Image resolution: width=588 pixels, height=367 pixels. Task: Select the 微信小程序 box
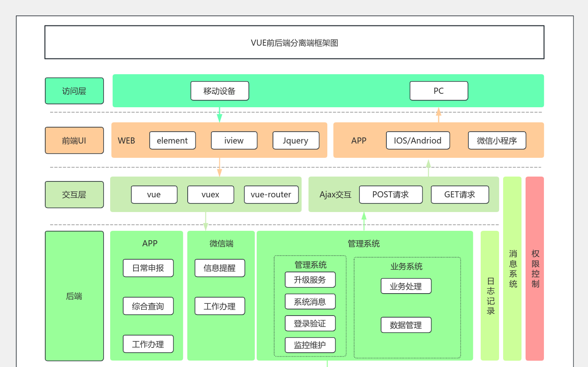(497, 141)
